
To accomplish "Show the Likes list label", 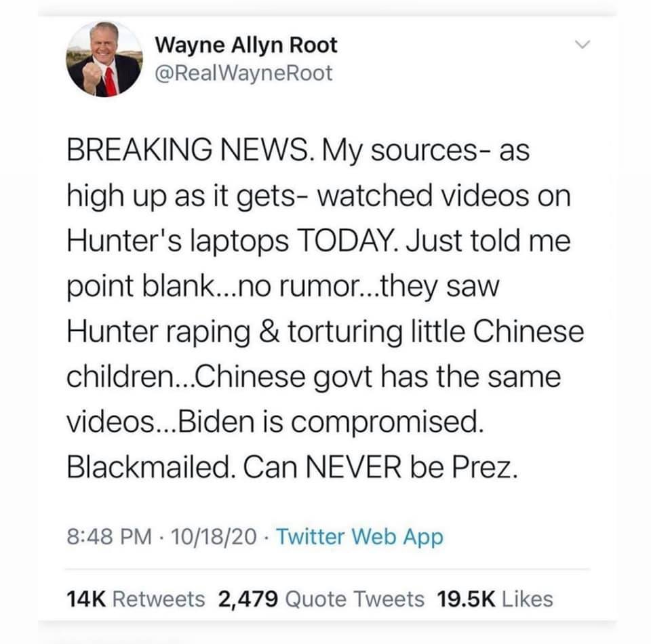I will [x=528, y=599].
